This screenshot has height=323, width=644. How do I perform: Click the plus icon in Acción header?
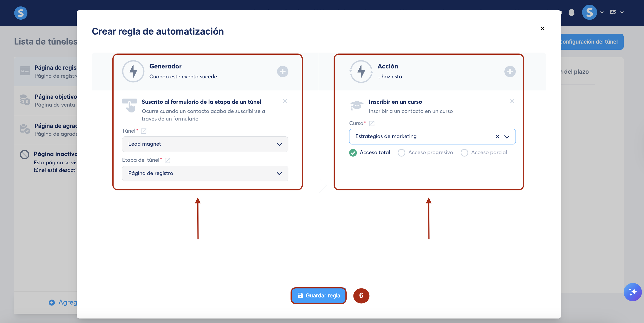click(x=510, y=72)
